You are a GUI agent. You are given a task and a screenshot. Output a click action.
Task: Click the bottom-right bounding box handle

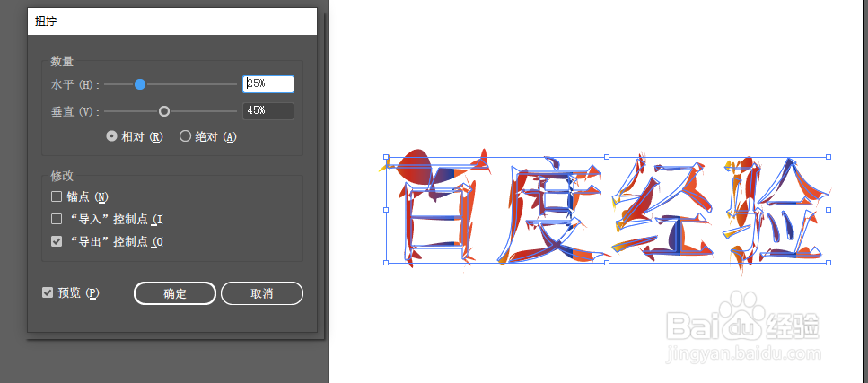829,263
